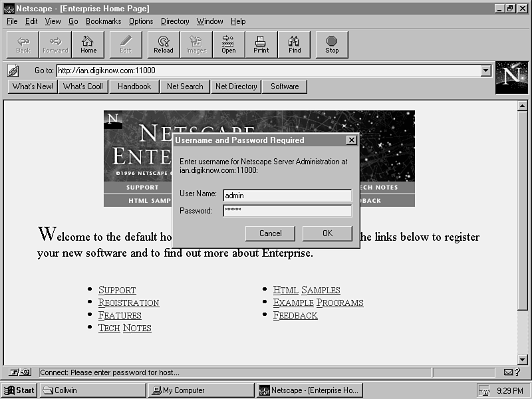Image resolution: width=532 pixels, height=399 pixels.
Task: Switch to Netscape taskbar button
Action: (x=309, y=390)
